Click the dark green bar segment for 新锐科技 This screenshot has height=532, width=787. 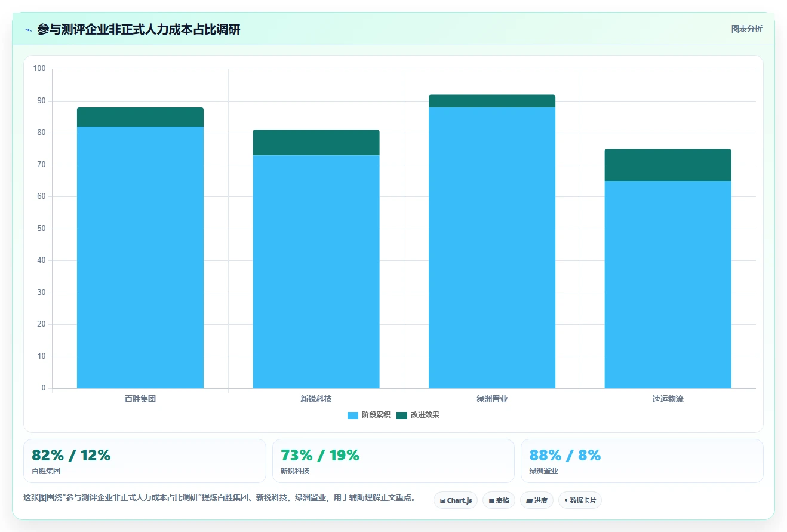tap(316, 143)
